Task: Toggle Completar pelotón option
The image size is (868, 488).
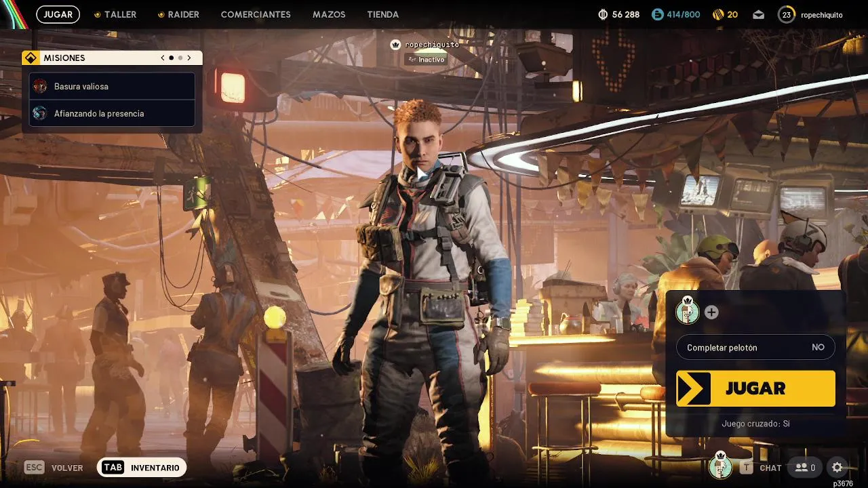Action: tap(755, 347)
